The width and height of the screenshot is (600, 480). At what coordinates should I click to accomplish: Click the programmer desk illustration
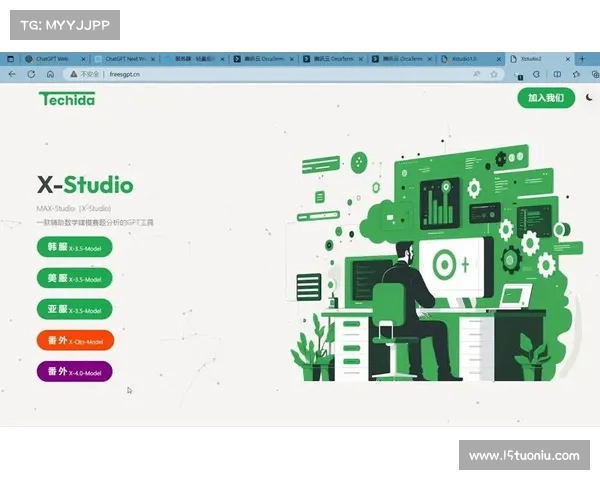coord(436,262)
